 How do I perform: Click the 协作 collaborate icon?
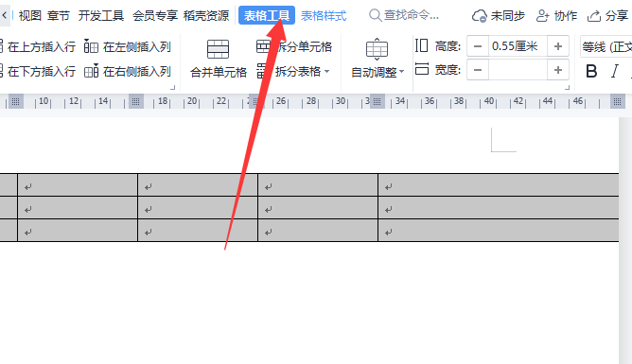[x=542, y=16]
